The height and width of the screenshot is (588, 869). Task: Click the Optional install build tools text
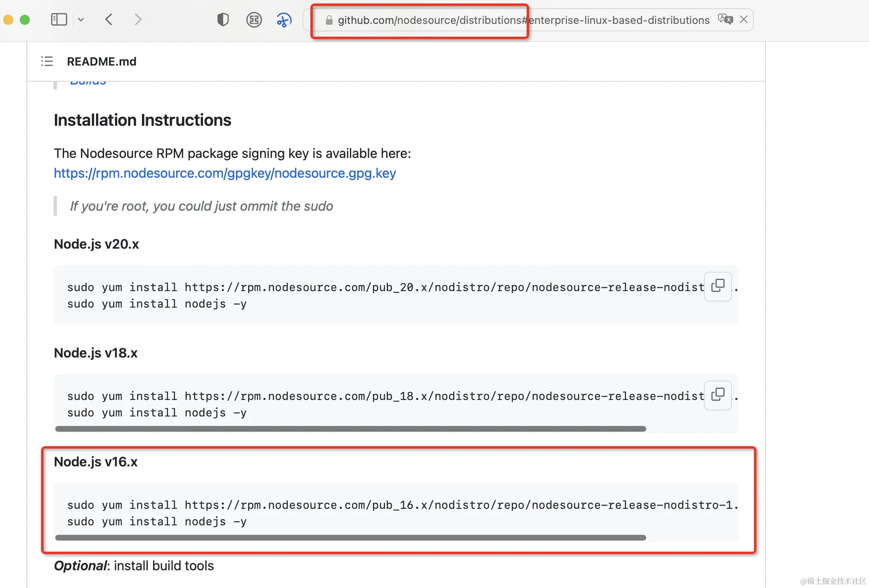click(134, 565)
